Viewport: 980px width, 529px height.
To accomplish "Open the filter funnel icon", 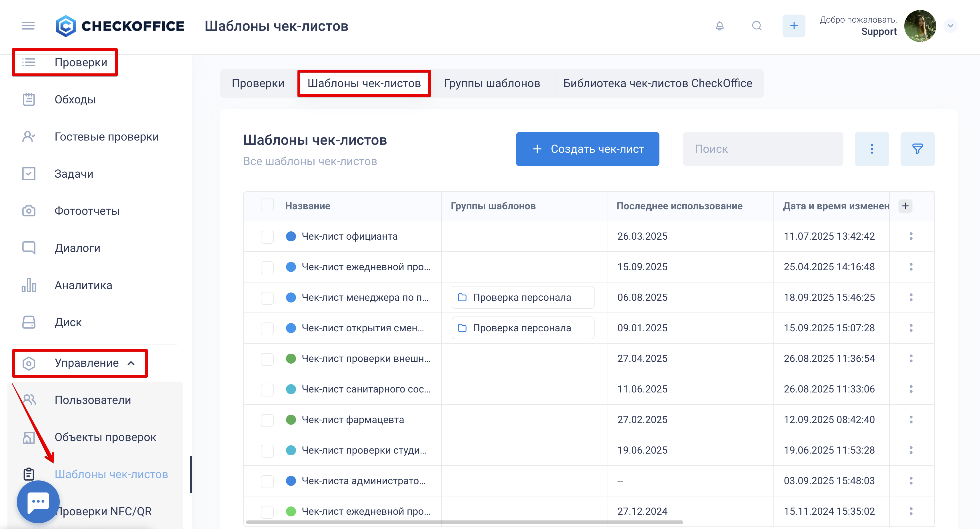I will click(917, 149).
